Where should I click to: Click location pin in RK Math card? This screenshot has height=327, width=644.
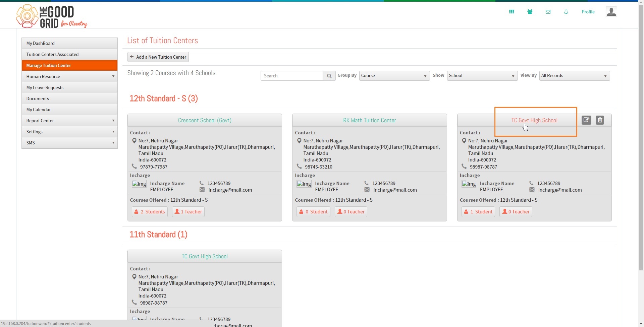coord(299,141)
